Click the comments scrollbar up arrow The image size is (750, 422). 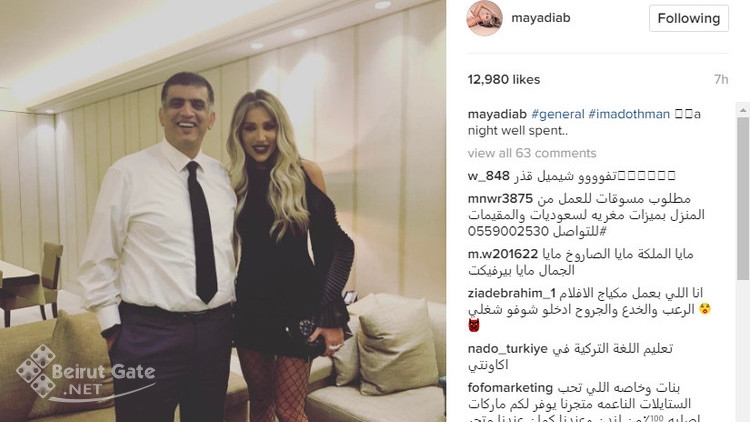pos(743,110)
